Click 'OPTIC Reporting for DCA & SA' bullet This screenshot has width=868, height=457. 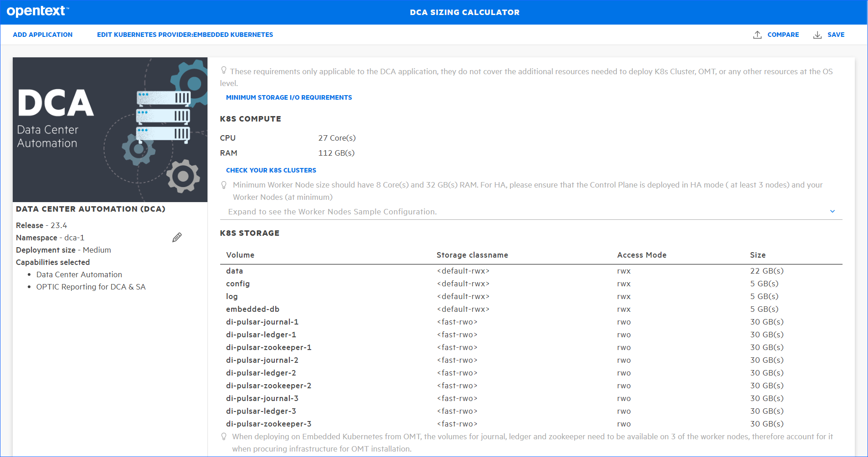click(91, 287)
